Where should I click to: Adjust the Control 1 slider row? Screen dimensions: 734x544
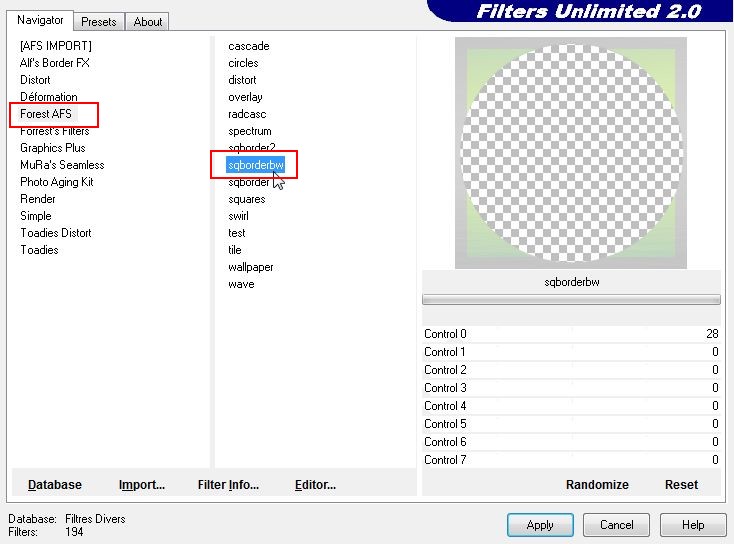pyautogui.click(x=571, y=352)
